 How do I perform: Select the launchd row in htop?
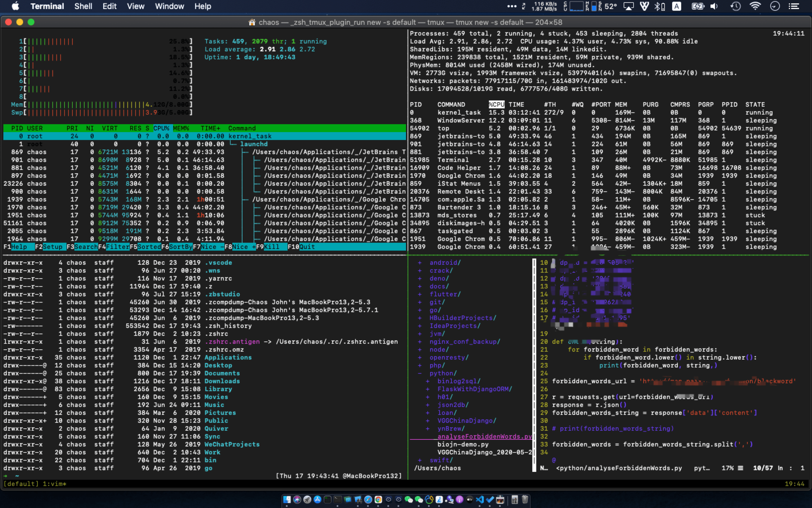point(204,144)
